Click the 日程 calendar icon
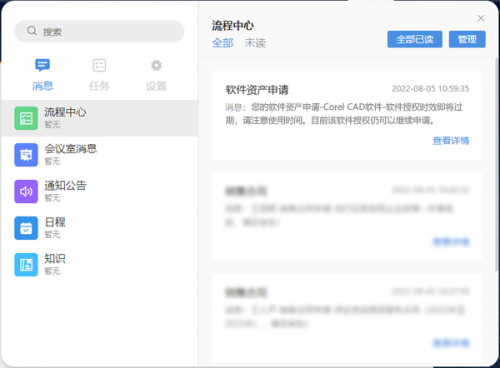Viewport: 500px width, 368px height. (x=26, y=228)
